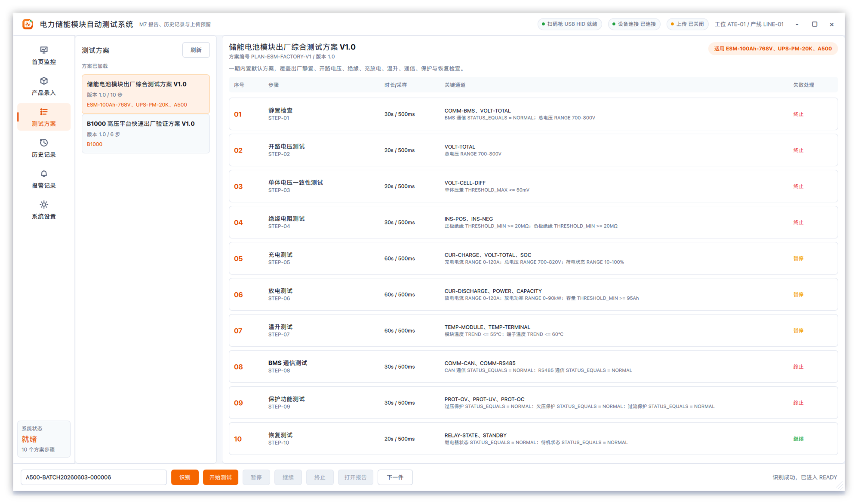The image size is (858, 504).
Task: Click the 终止 button in bottom bar
Action: (x=320, y=477)
